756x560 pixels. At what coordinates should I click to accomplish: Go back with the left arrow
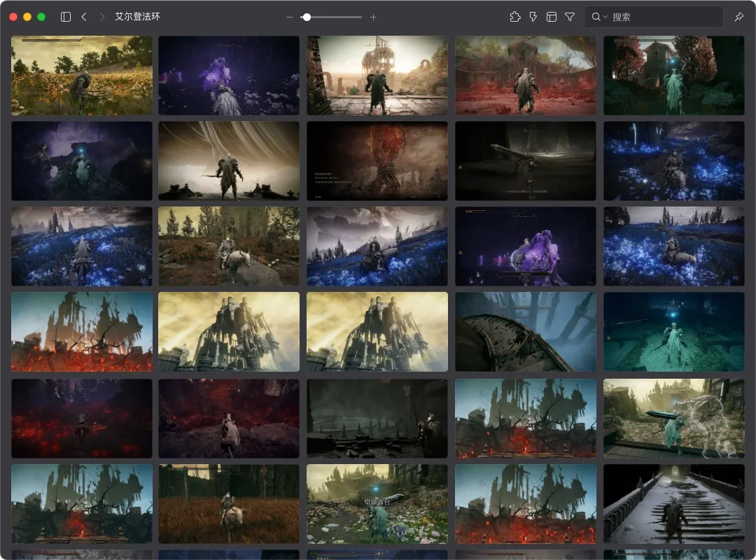(84, 17)
